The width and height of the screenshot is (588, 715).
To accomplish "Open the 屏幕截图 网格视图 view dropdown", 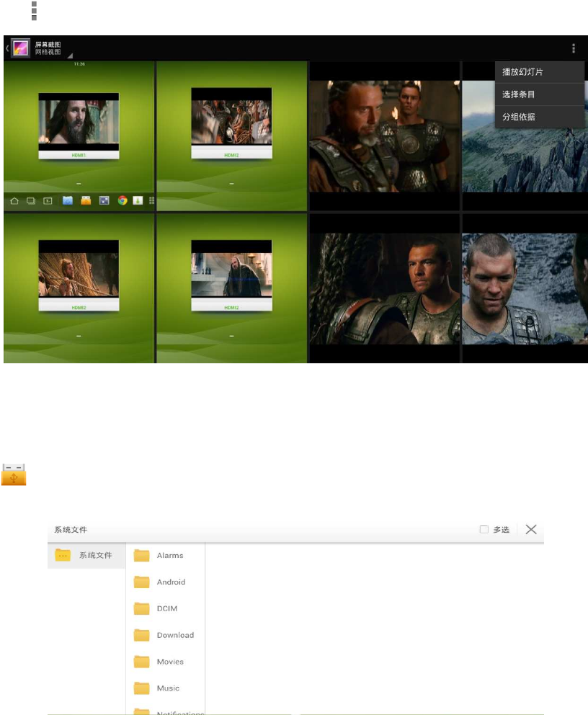I will click(53, 48).
